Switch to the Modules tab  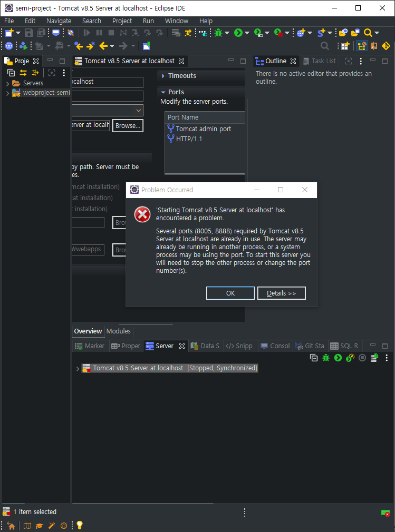[119, 331]
